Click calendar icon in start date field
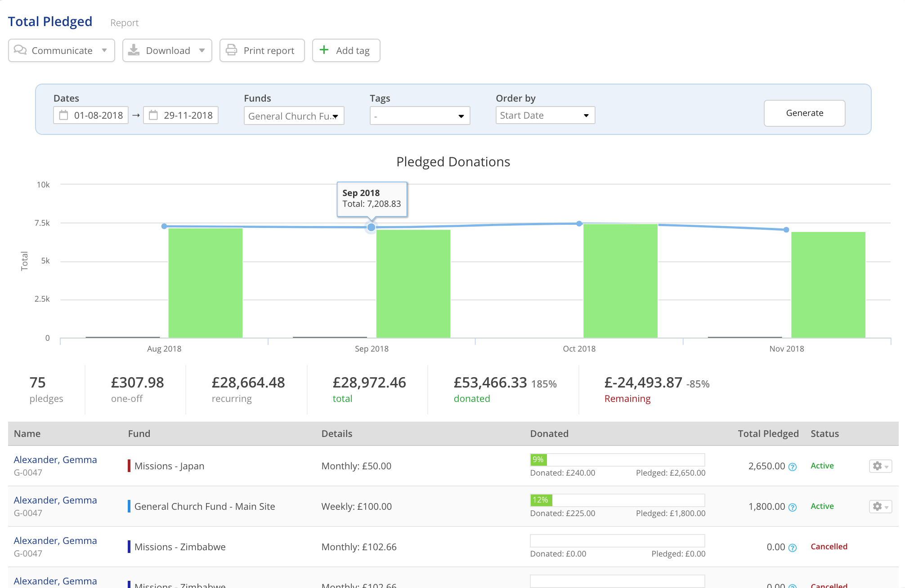The image size is (905, 588). [64, 115]
